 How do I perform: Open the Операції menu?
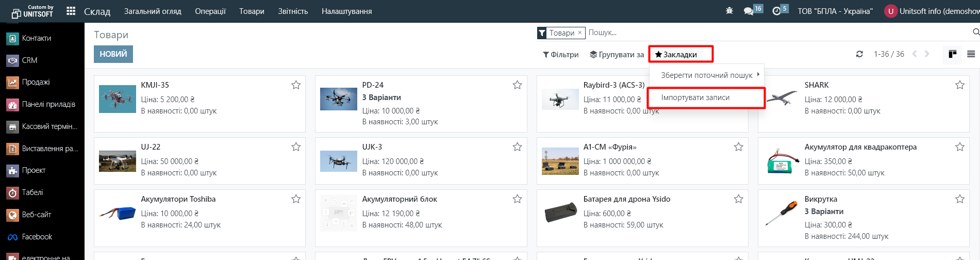point(210,11)
